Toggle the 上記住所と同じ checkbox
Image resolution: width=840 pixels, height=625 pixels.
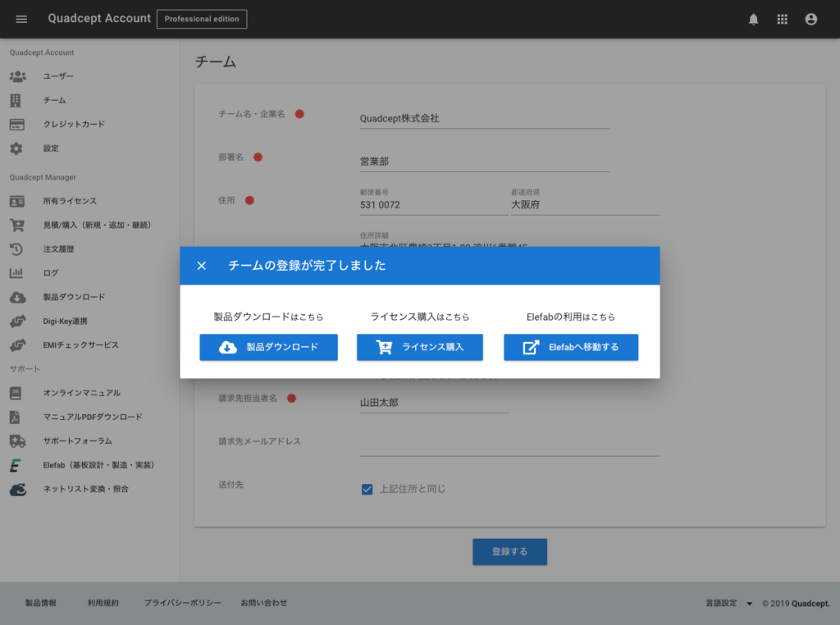pos(367,490)
